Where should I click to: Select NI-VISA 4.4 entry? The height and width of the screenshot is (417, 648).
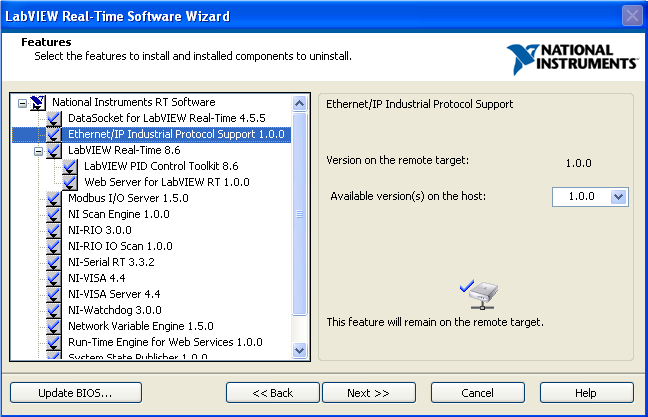[x=97, y=278]
